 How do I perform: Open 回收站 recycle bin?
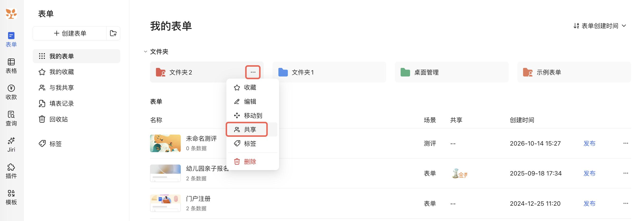pyautogui.click(x=76, y=119)
